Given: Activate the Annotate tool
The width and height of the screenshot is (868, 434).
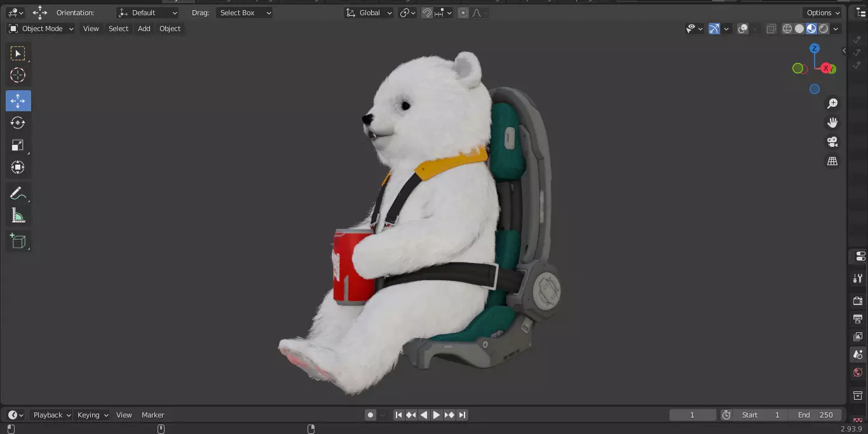Looking at the screenshot, I should (18, 193).
